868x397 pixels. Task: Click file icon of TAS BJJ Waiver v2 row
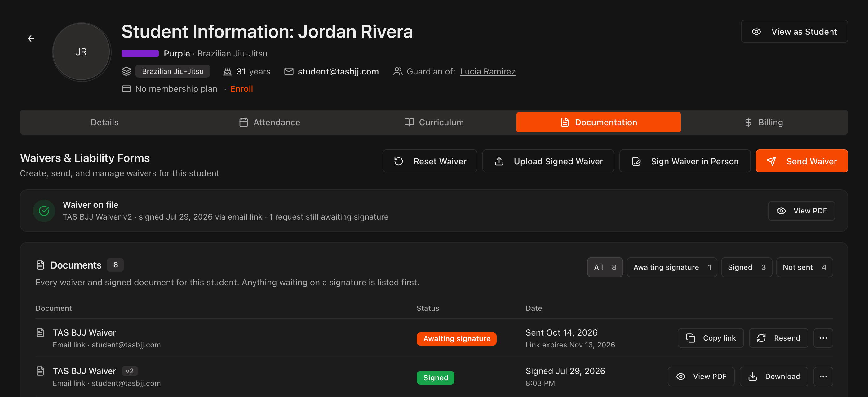pyautogui.click(x=40, y=371)
